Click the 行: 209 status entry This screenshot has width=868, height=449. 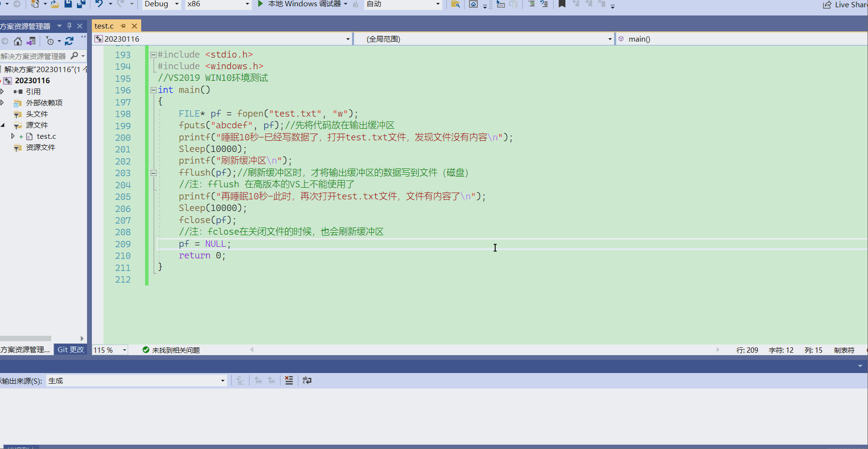747,350
